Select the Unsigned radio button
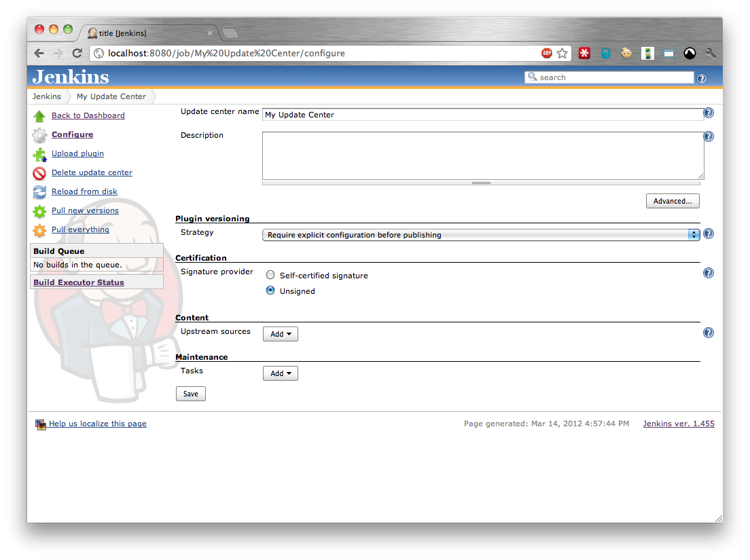Image resolution: width=750 pixels, height=560 pixels. pyautogui.click(x=270, y=290)
